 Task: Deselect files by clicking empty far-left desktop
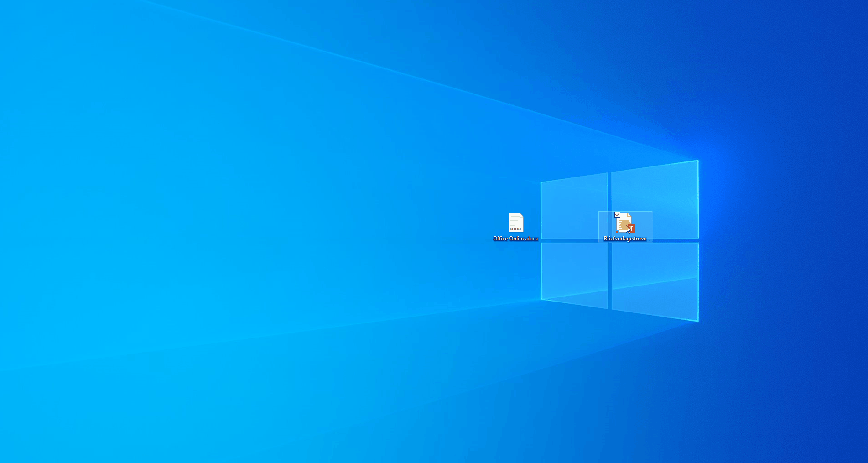(x=91, y=228)
